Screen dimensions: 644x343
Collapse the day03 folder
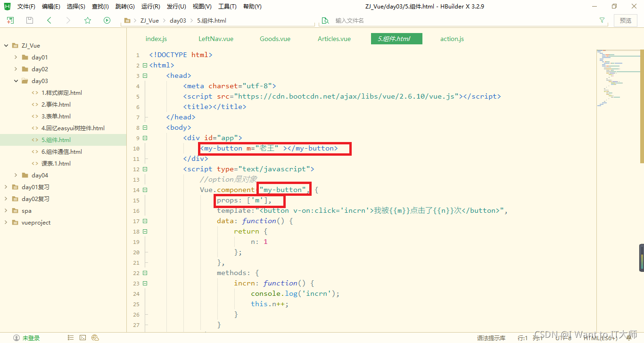(16, 81)
